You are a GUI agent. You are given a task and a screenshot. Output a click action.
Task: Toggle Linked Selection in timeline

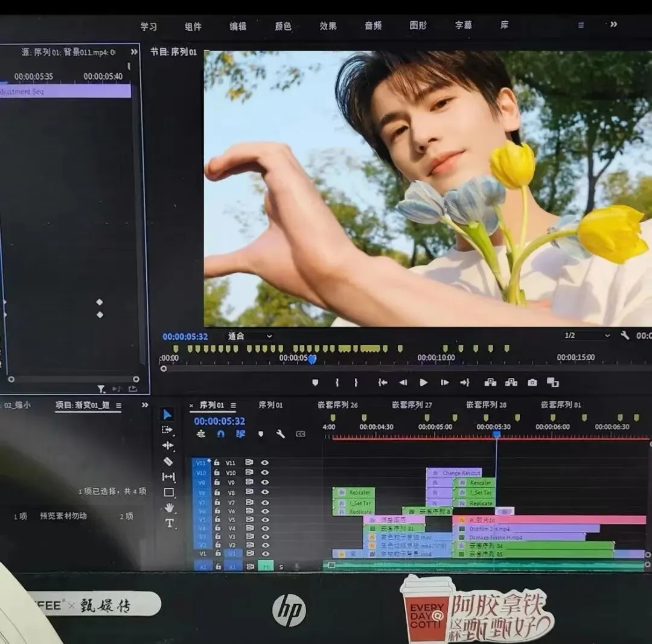tap(240, 434)
